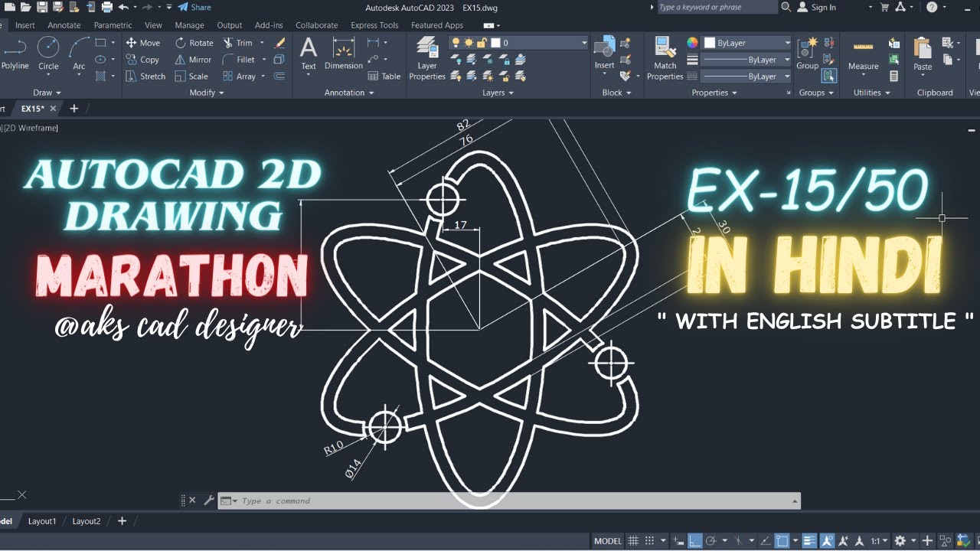
Task: Create a Group of objects
Action: coord(807,54)
